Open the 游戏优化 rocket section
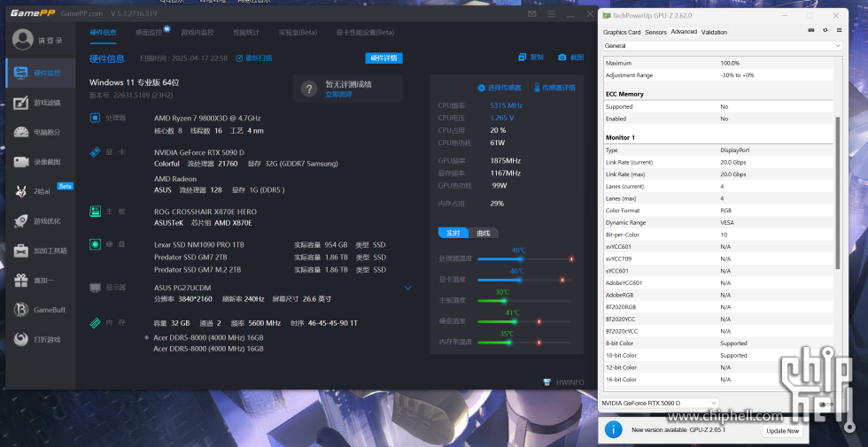 (41, 221)
